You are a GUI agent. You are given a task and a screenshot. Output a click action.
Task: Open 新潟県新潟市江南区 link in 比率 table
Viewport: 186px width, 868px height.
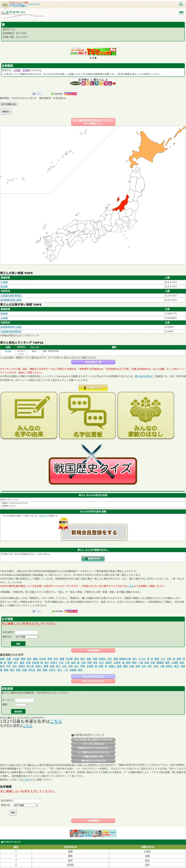pyautogui.click(x=11, y=327)
